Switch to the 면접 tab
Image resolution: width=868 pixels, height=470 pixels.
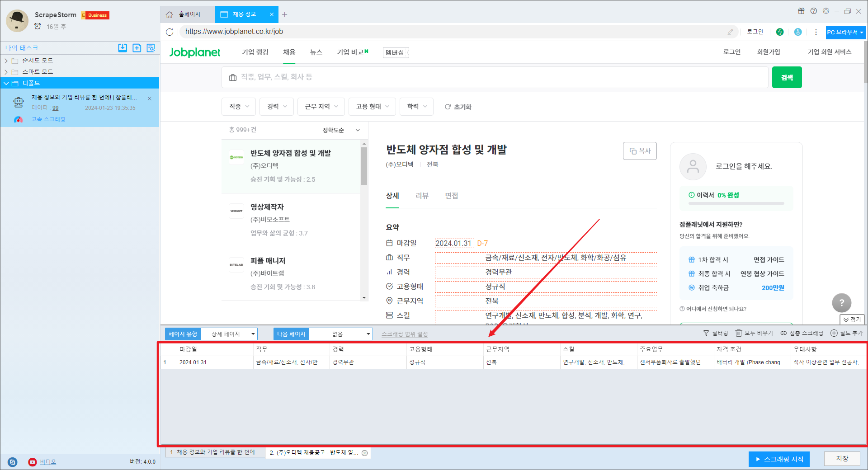(x=452, y=196)
